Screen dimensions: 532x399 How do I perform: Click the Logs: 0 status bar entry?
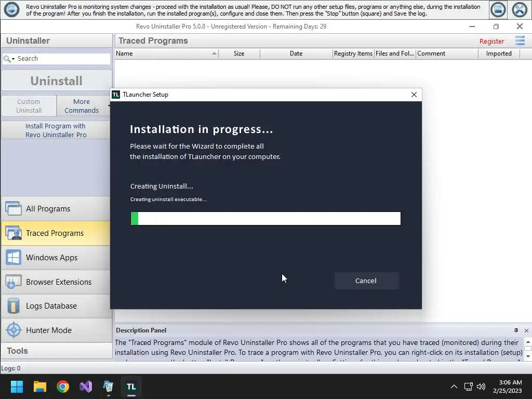click(11, 368)
